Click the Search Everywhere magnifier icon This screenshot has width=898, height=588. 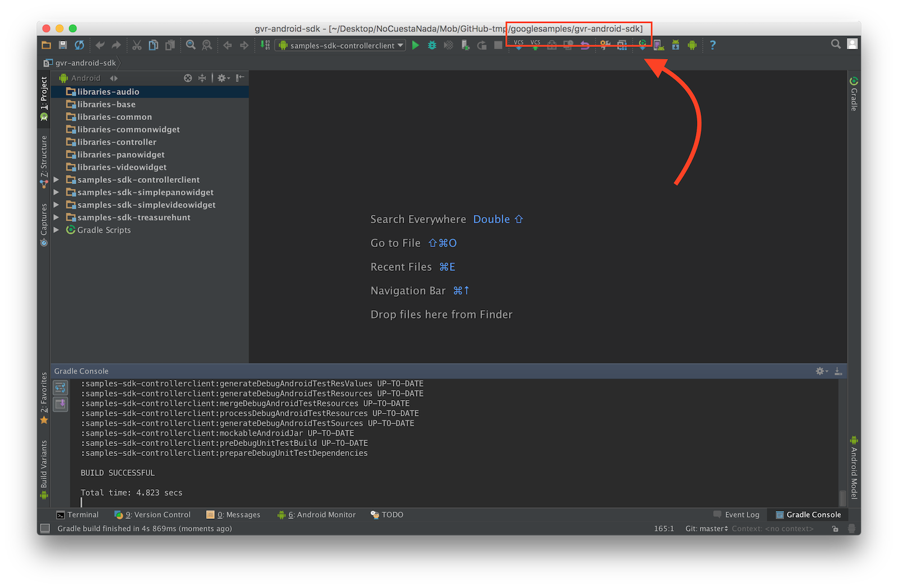[x=836, y=44]
